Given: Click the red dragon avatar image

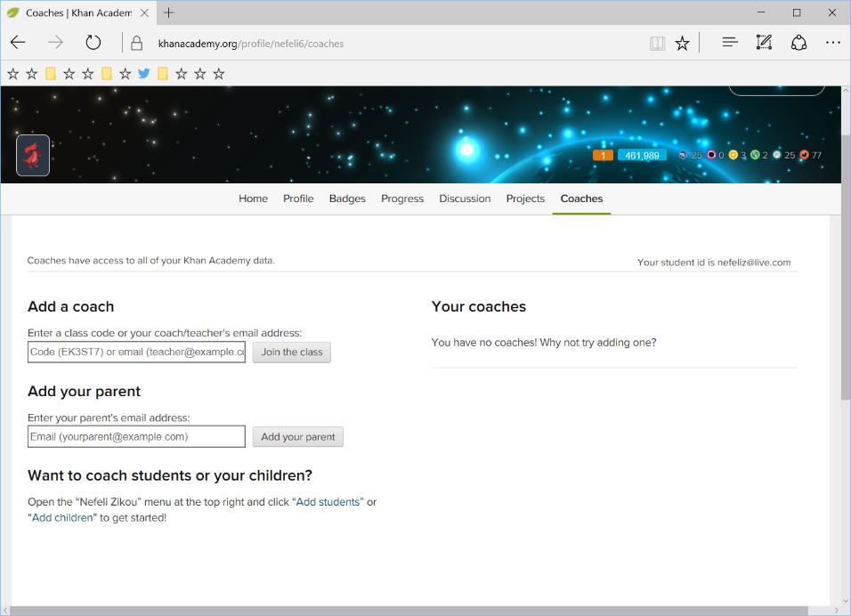Looking at the screenshot, I should (33, 155).
